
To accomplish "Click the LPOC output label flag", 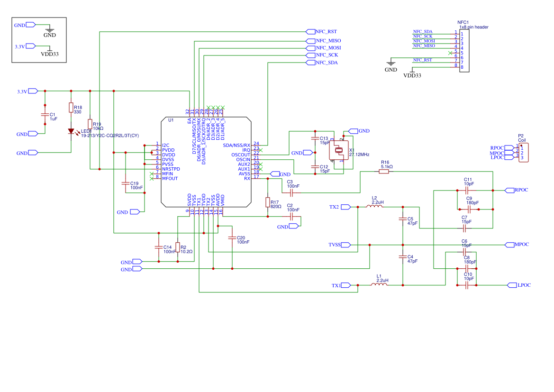I will pyautogui.click(x=519, y=285).
